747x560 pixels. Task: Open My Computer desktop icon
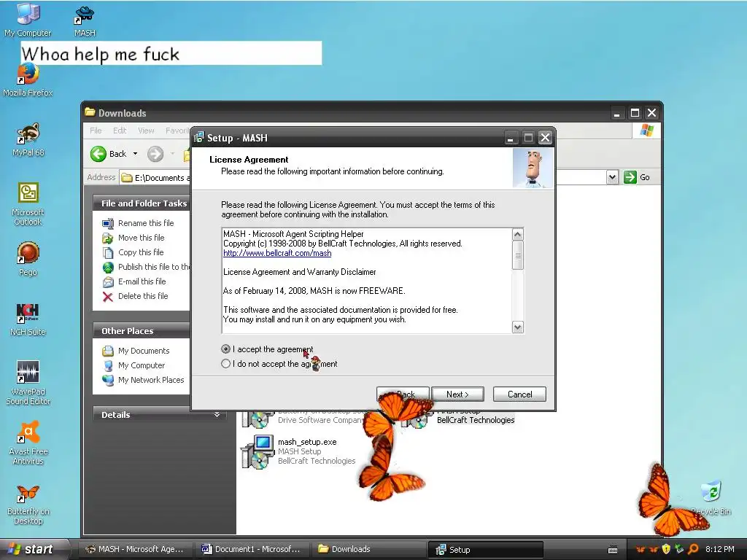pos(28,19)
